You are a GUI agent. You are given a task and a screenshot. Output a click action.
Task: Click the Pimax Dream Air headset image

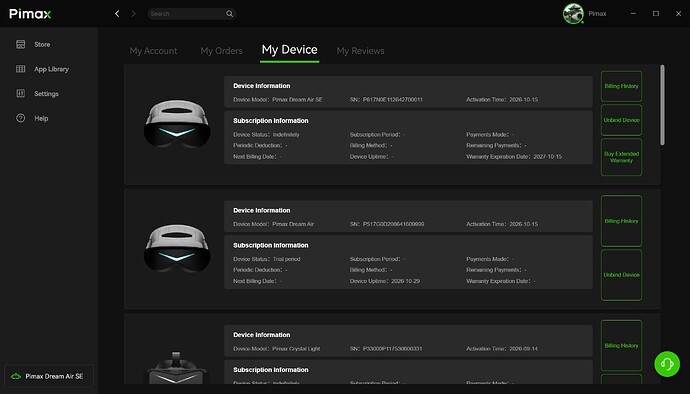pyautogui.click(x=177, y=248)
